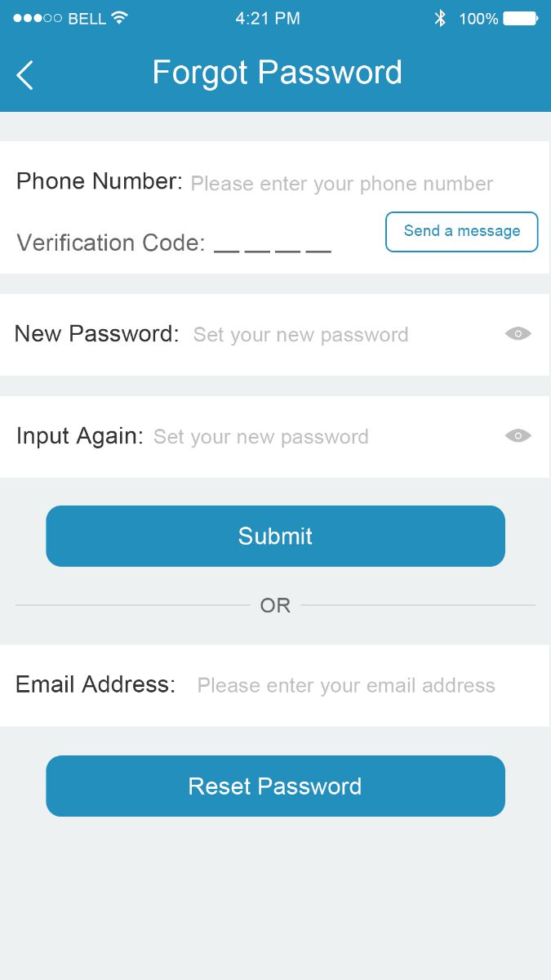Focus the verification code entry blanks
This screenshot has height=980, width=551.
coord(273,244)
